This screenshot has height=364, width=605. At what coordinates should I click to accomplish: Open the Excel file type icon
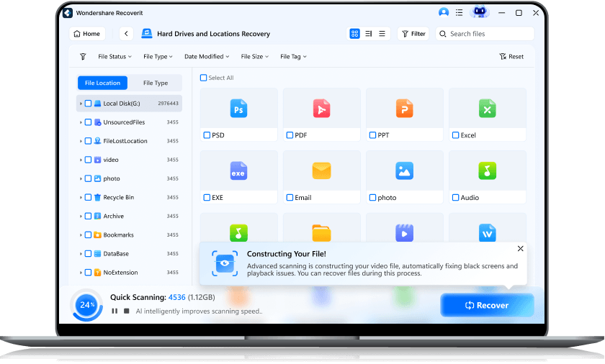[x=488, y=108]
